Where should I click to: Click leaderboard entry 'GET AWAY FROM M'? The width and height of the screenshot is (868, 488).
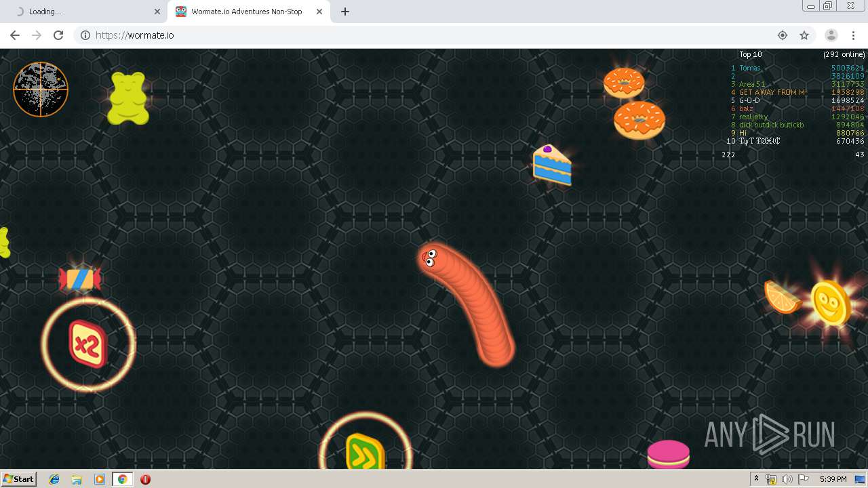tap(772, 92)
